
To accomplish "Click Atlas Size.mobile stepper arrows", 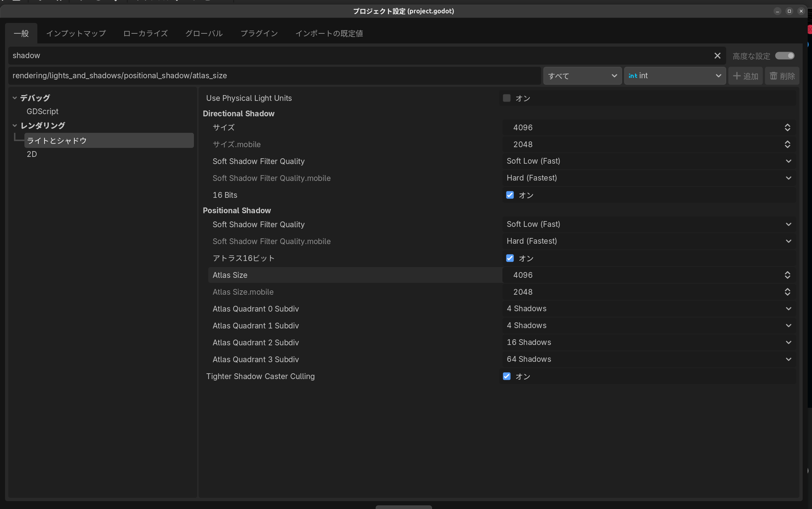I will (787, 292).
